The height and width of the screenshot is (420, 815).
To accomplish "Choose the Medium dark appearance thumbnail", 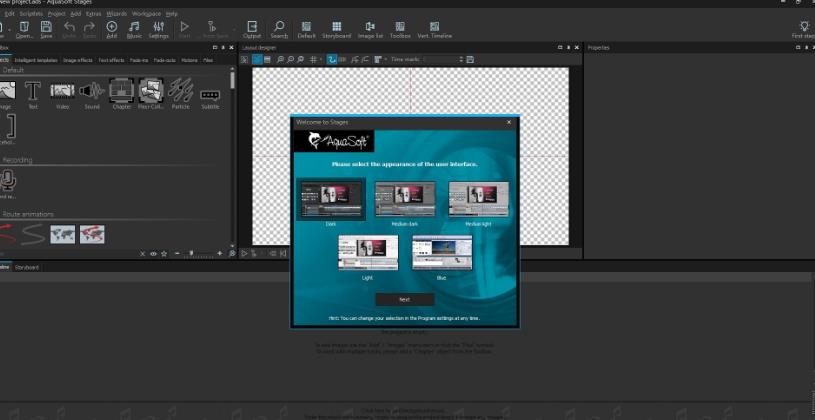I will tap(405, 199).
